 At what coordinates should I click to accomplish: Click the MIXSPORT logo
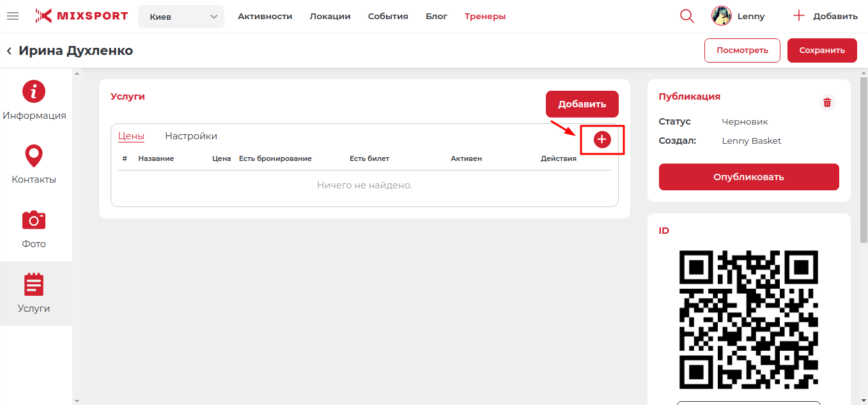point(82,16)
